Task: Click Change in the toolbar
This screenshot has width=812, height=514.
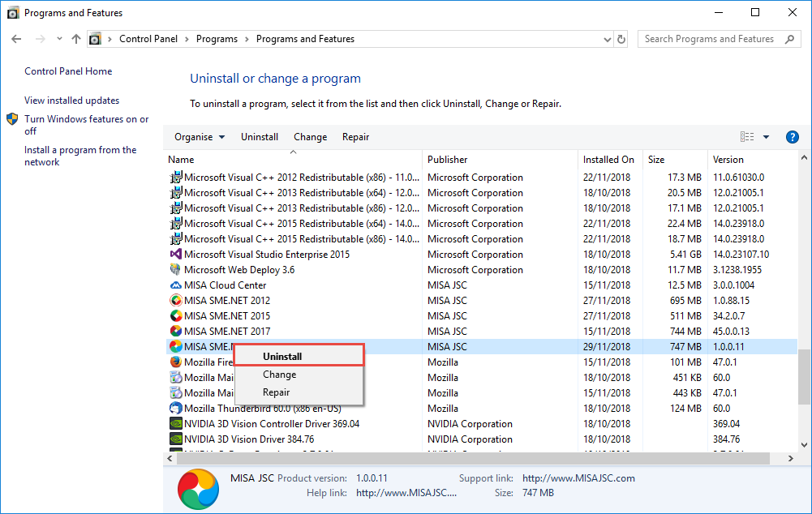Action: (x=310, y=137)
